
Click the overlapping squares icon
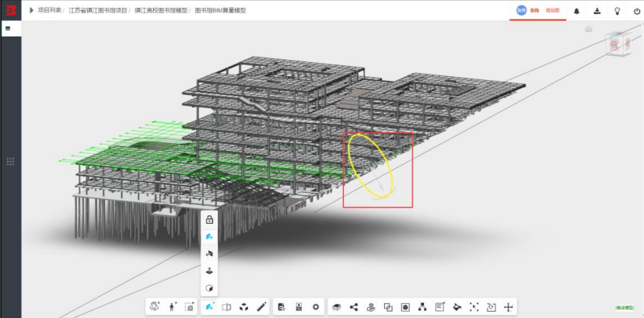pyautogui.click(x=388, y=307)
